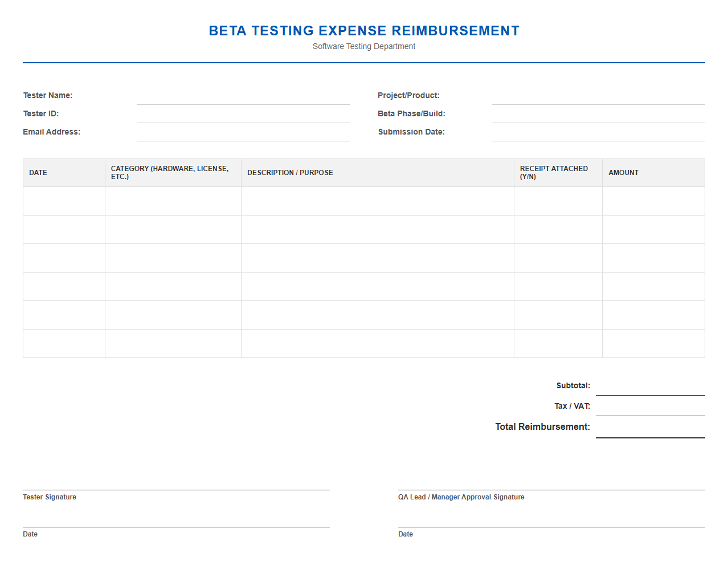Image resolution: width=728 pixels, height=561 pixels.
Task: Select the CATEGORY (HARDWARE, LICENSE, ETC.) column header
Action: pos(173,173)
